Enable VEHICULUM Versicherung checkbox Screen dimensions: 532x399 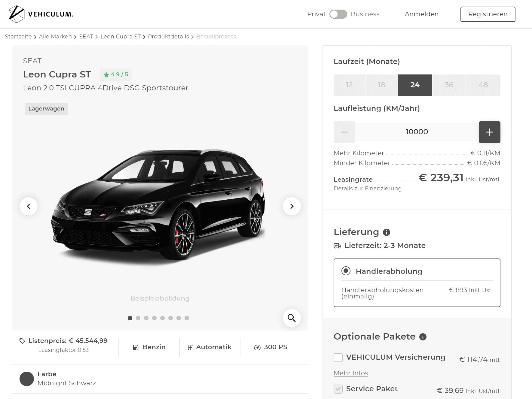tap(338, 358)
